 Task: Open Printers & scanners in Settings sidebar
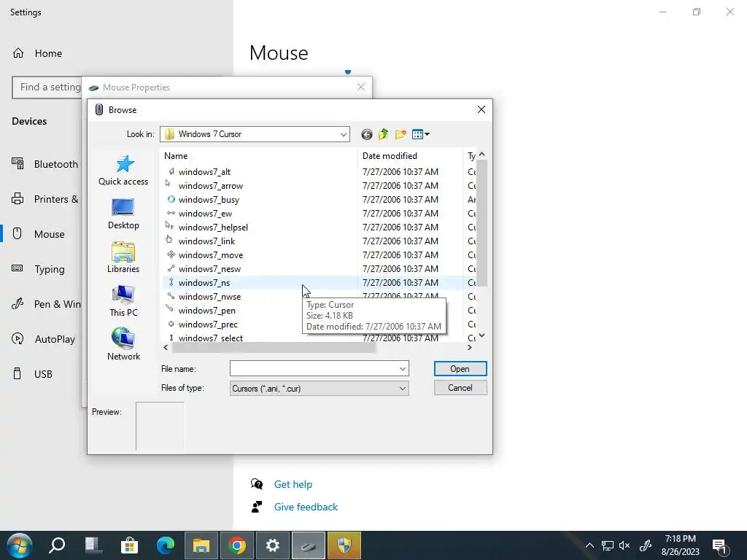coord(45,199)
